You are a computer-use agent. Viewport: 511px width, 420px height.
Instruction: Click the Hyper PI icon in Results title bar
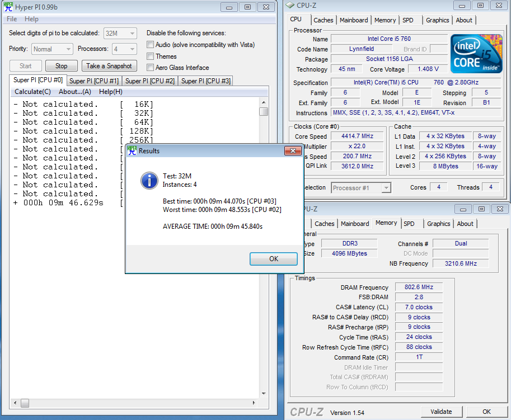(132, 151)
